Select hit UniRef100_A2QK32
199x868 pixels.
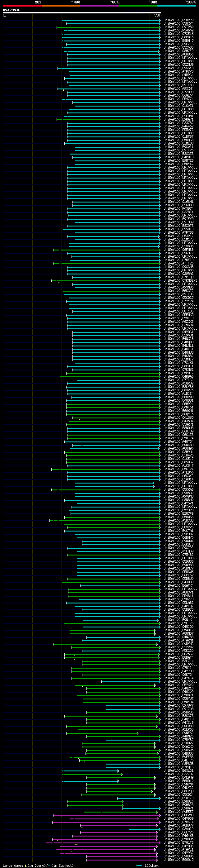[x=178, y=384]
